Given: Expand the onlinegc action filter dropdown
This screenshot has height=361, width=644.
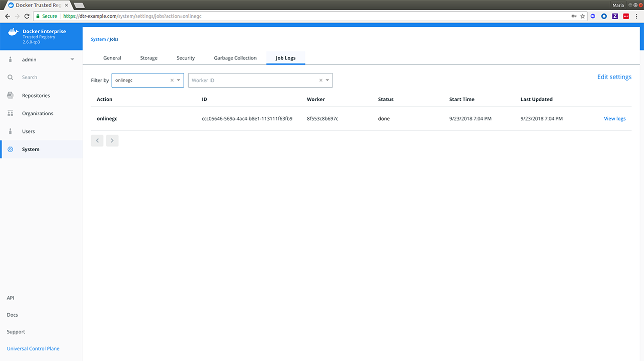Looking at the screenshot, I should [x=179, y=81].
